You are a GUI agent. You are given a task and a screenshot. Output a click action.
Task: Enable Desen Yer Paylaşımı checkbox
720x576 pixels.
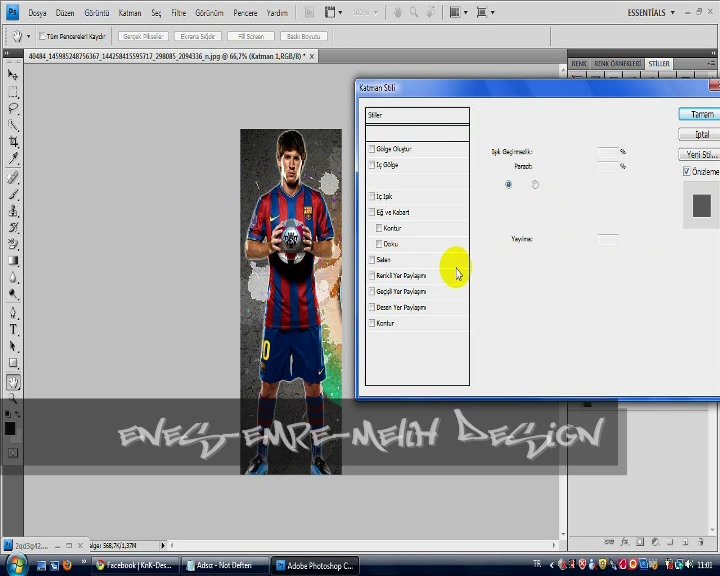pyautogui.click(x=371, y=307)
